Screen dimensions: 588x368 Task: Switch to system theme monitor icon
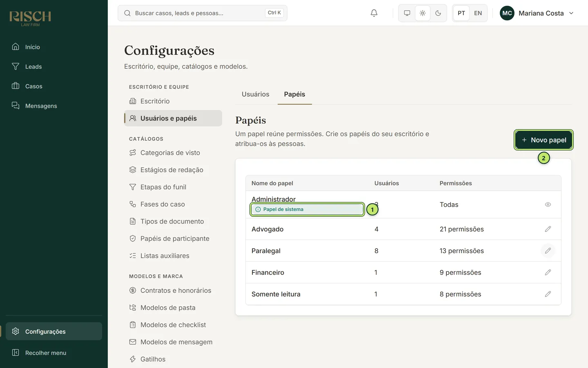point(407,13)
